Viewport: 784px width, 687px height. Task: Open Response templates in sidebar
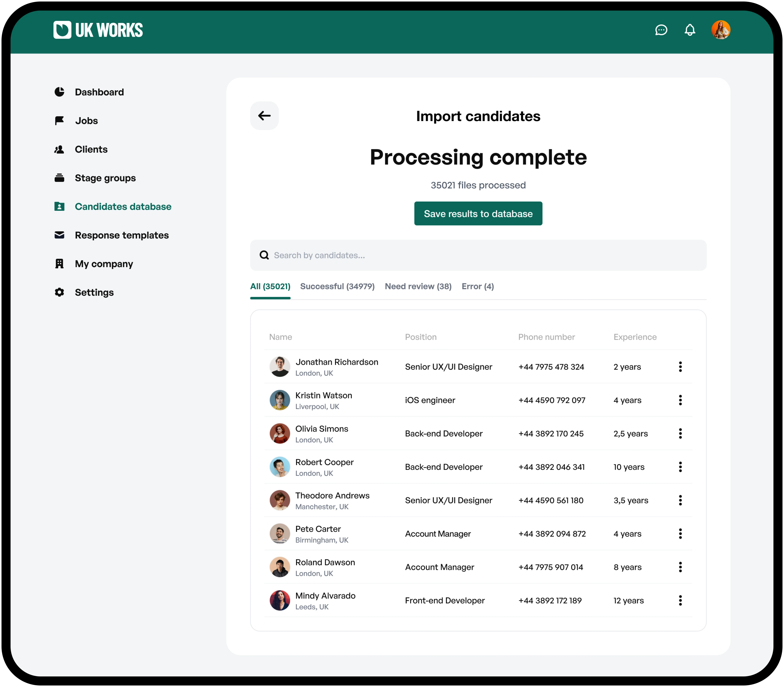coord(122,235)
